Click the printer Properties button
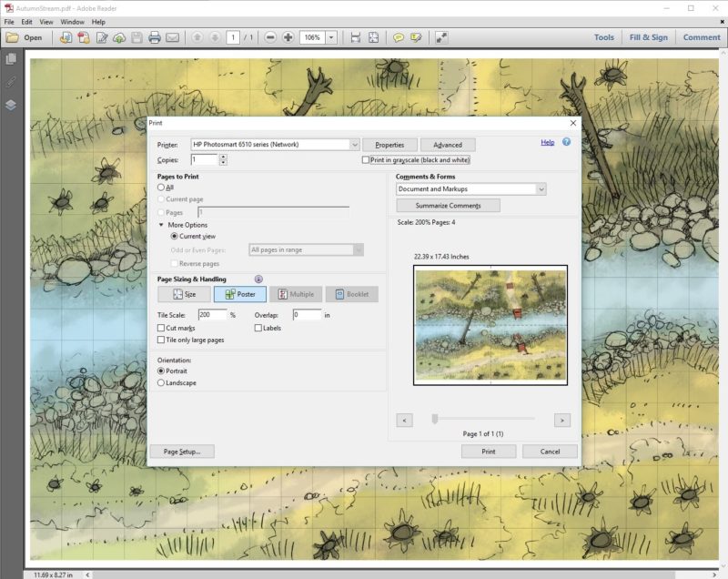This screenshot has width=728, height=579. pos(389,145)
